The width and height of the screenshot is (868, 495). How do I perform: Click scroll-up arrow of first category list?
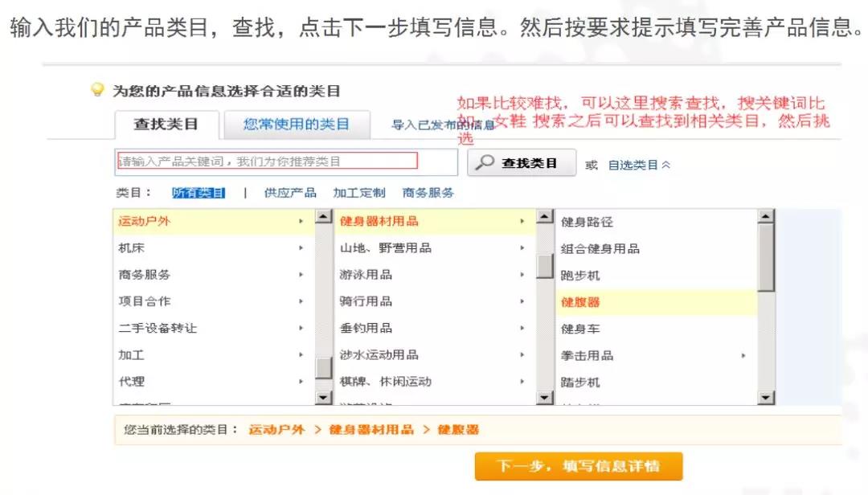click(323, 216)
